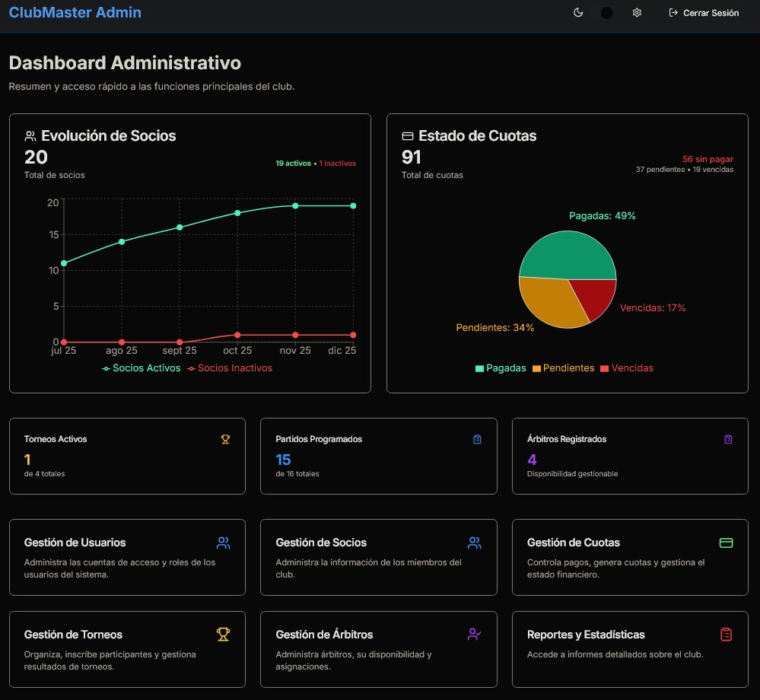760x700 pixels.
Task: Click the clipboard icon in Partidos Programados card
Action: click(478, 439)
